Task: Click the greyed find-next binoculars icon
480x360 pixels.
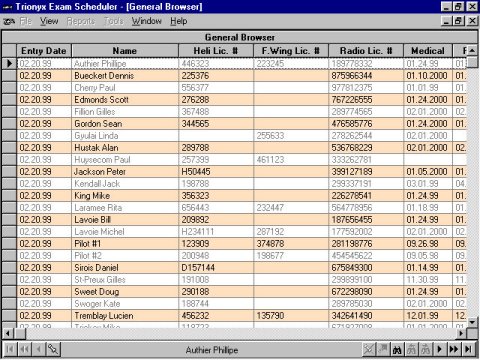Action: 426,349
